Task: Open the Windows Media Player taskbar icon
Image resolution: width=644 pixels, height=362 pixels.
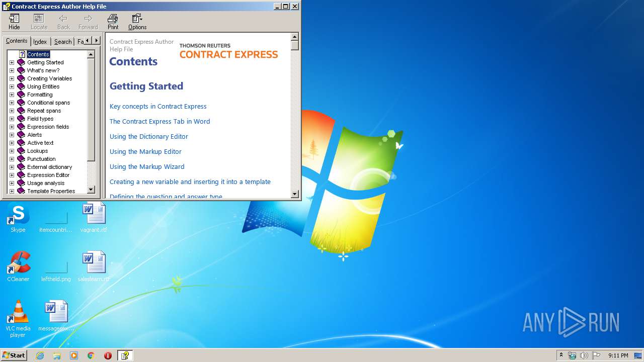Action: coord(74,355)
